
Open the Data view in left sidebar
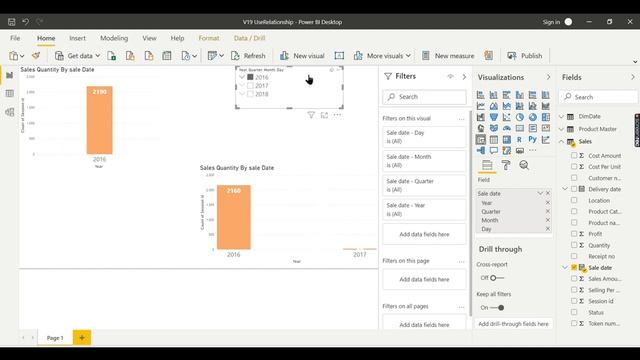click(x=10, y=93)
